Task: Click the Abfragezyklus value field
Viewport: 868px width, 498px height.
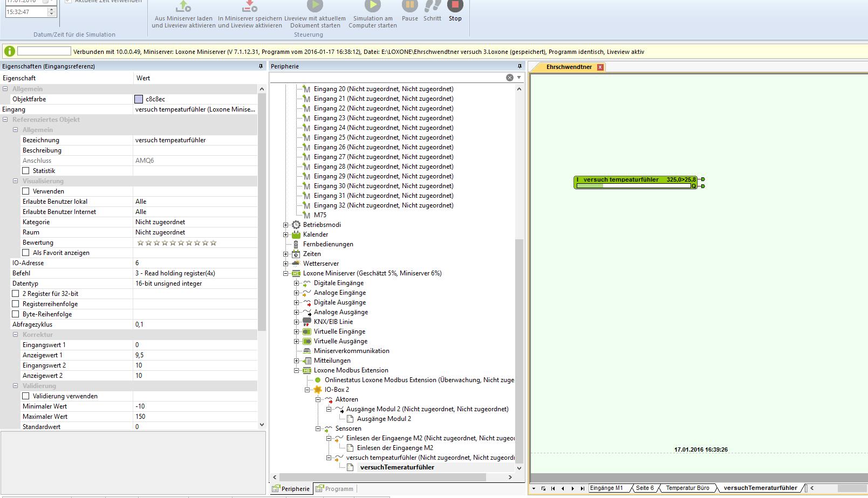Action: [x=194, y=324]
